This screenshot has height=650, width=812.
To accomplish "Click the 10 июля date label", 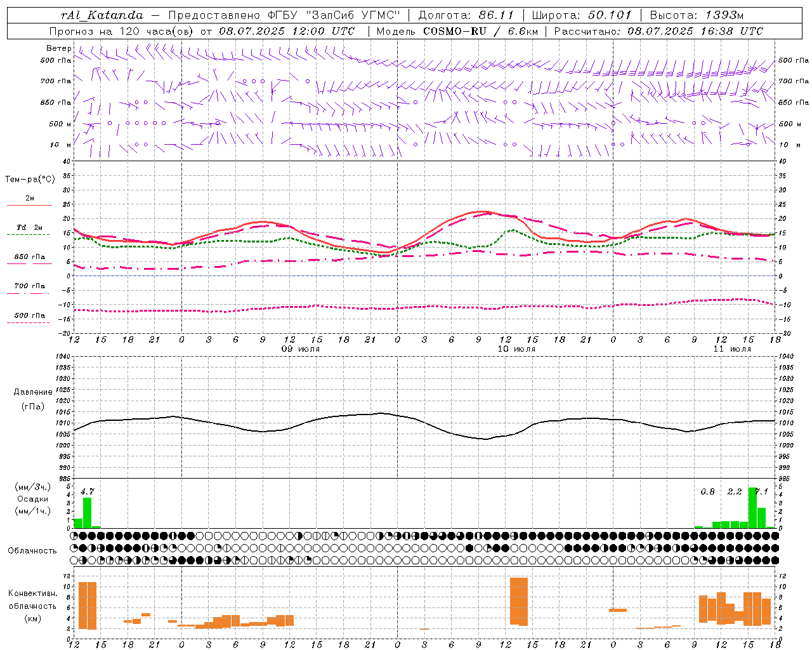I will 516,349.
